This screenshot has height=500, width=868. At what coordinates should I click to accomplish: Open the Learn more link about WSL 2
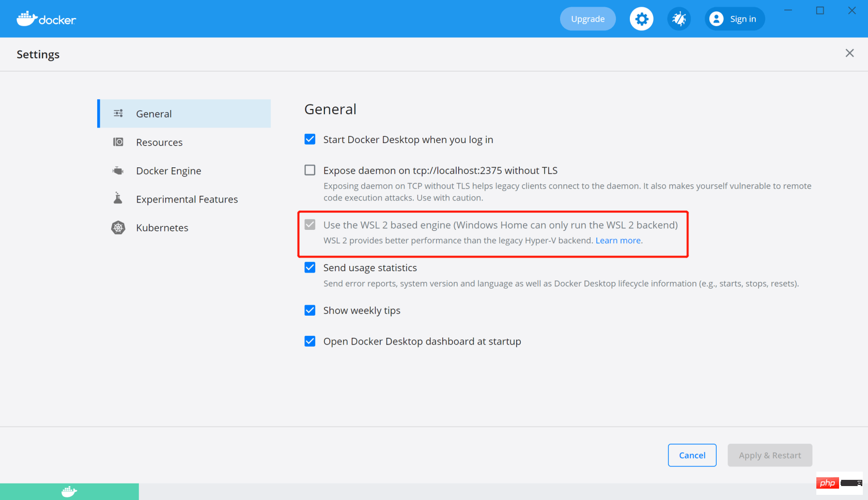619,240
